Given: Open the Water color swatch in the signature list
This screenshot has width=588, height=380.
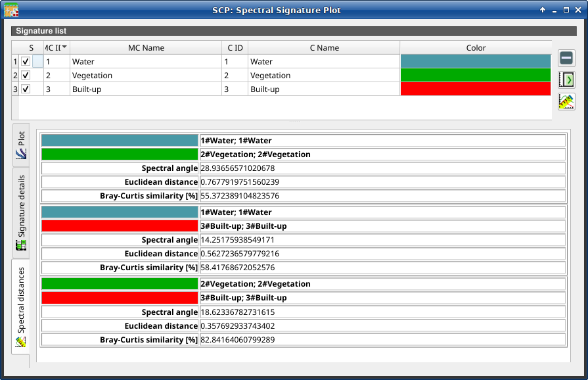Looking at the screenshot, I should point(476,62).
